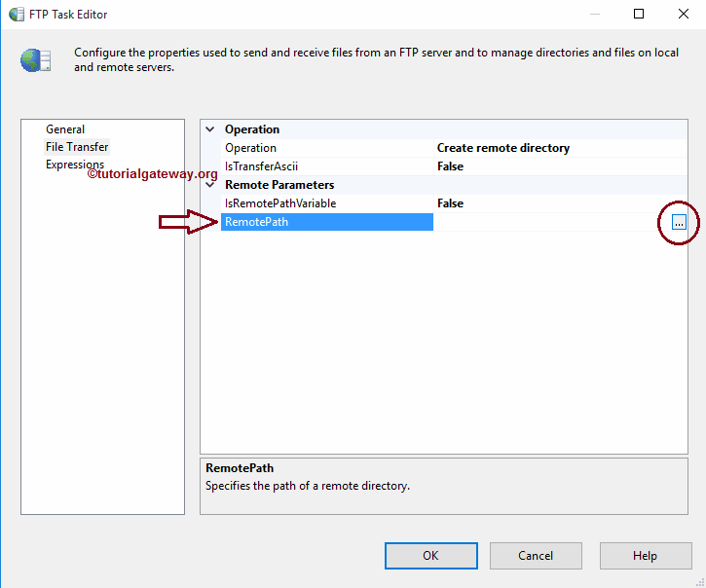The image size is (706, 588).
Task: Close the FTP Task Editor window
Action: [684, 14]
